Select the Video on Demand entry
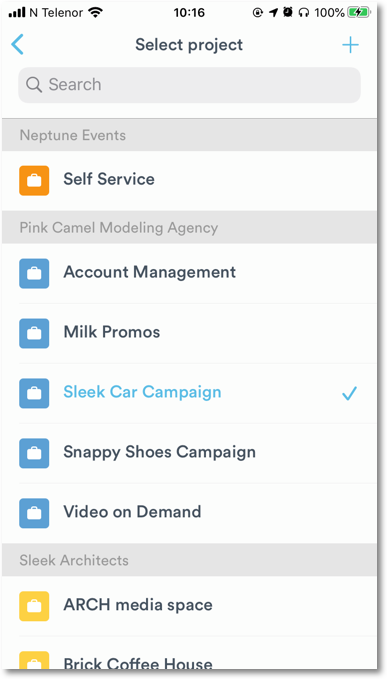387x679 pixels. pos(189,513)
